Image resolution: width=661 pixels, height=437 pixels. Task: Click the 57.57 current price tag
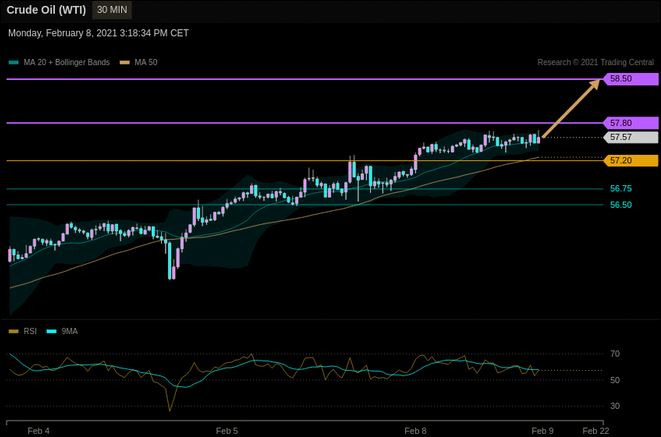pyautogui.click(x=631, y=137)
